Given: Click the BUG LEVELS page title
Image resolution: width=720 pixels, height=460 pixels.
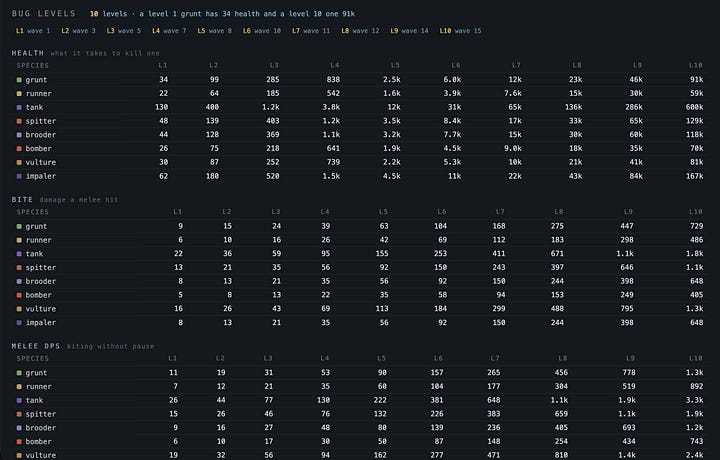Looking at the screenshot, I should 44,14.
